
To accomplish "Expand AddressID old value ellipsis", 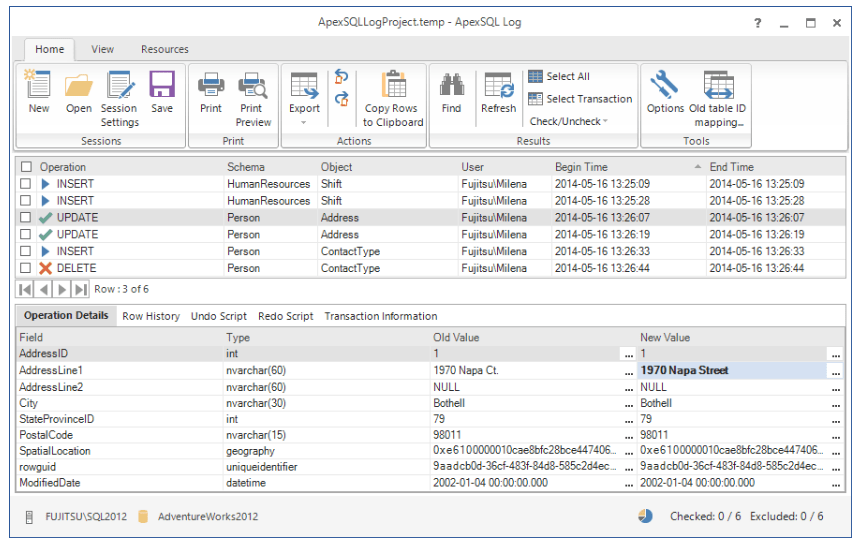I will (x=629, y=354).
